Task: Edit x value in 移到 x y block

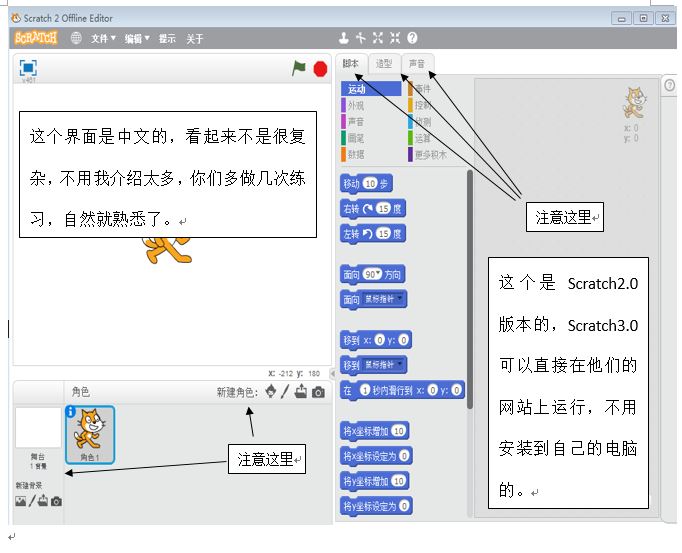Action: (x=380, y=340)
